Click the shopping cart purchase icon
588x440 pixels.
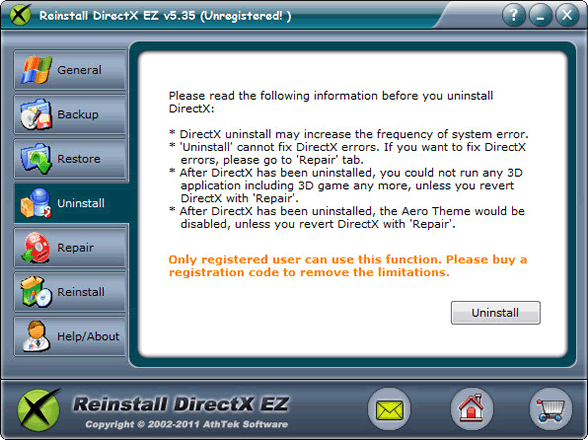(x=550, y=410)
